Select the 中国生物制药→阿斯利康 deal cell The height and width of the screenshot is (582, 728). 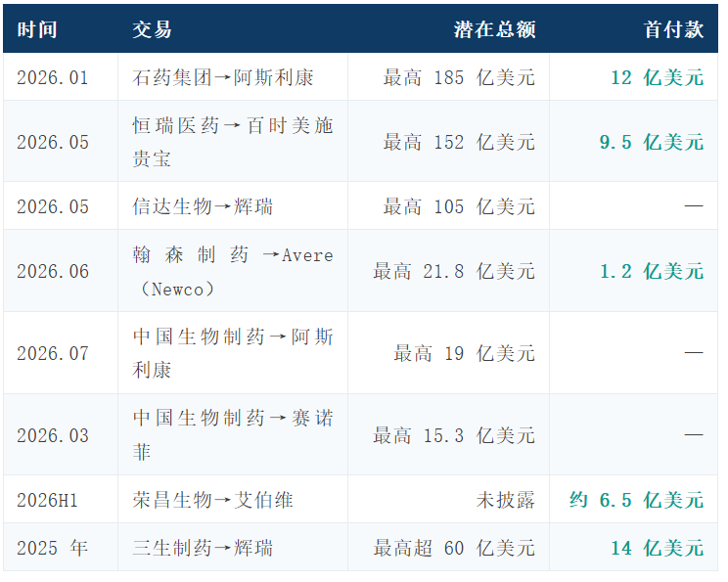pos(233,353)
